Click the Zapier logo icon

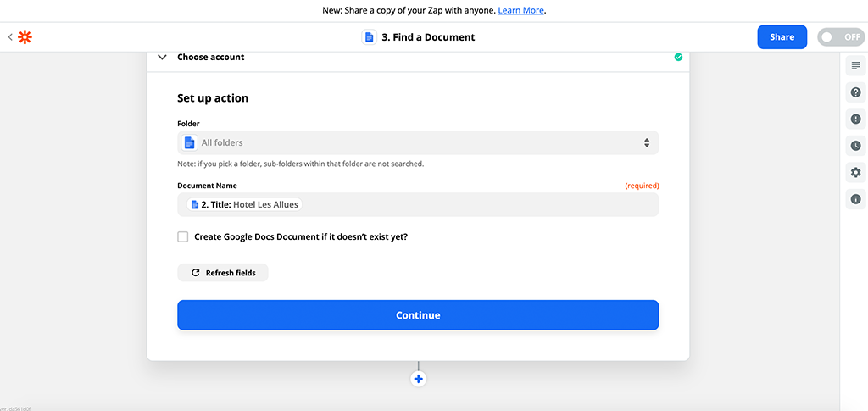click(x=25, y=37)
